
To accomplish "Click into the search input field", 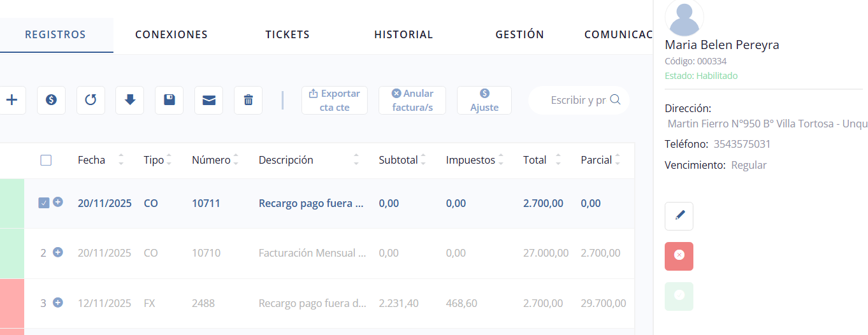I will (577, 100).
